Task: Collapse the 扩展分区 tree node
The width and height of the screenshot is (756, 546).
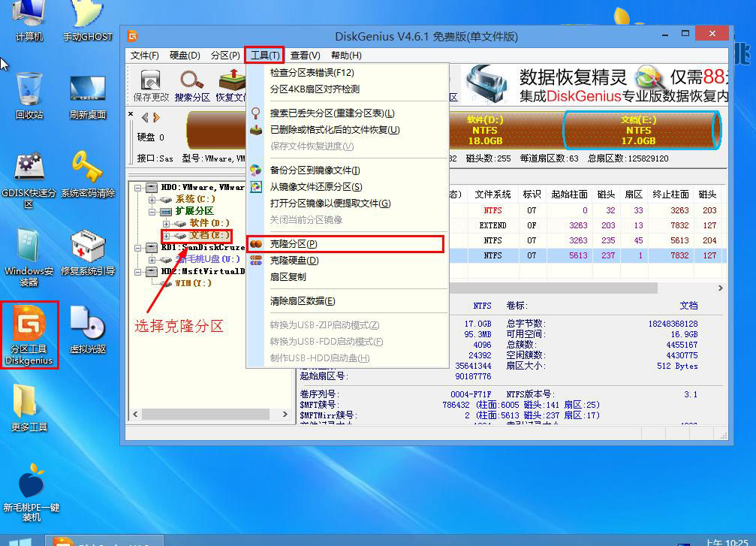Action: [152, 211]
